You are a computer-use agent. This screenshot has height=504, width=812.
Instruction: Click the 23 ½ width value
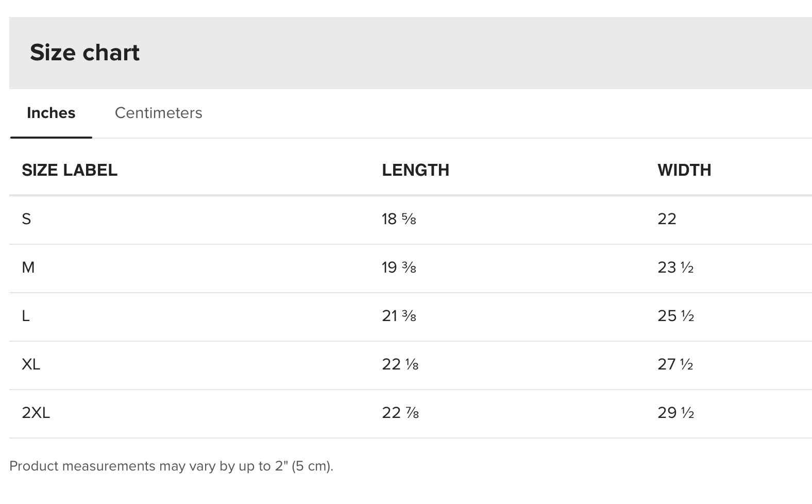(675, 267)
